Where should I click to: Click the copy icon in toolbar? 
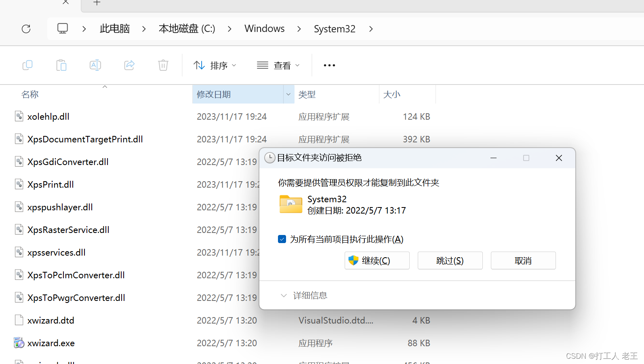pos(27,65)
